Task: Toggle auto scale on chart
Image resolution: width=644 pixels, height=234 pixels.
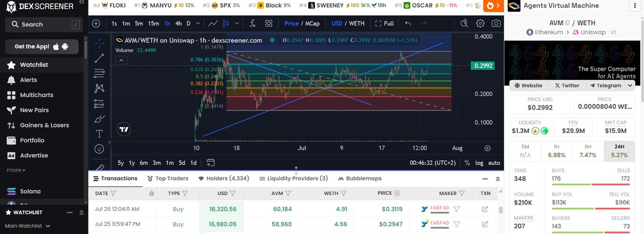Action: (494, 163)
